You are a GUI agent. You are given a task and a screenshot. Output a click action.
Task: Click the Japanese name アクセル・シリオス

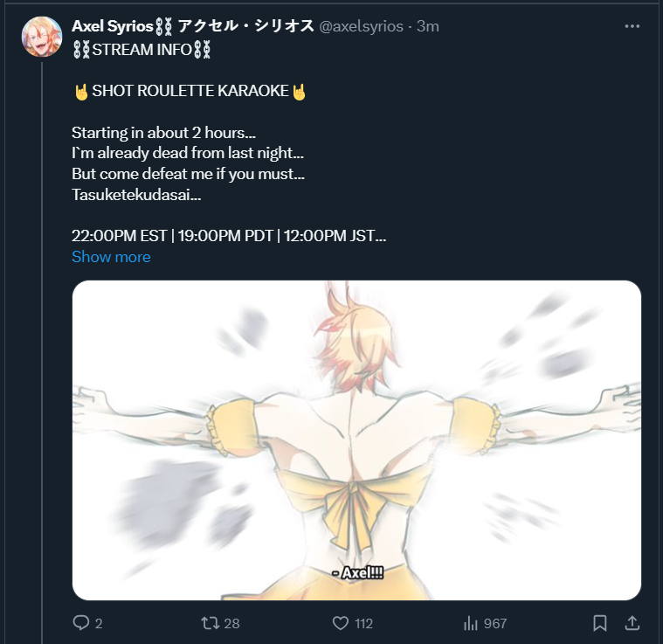[x=245, y=26]
